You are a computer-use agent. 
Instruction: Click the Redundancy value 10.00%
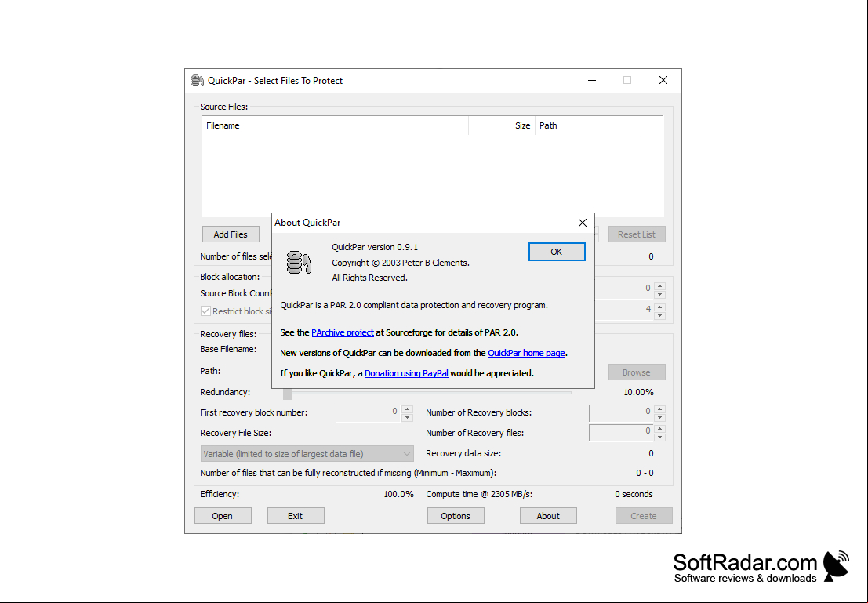click(x=638, y=392)
